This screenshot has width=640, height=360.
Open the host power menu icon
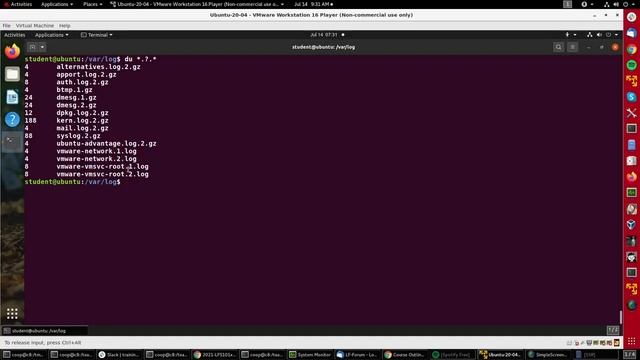(x=626, y=4)
